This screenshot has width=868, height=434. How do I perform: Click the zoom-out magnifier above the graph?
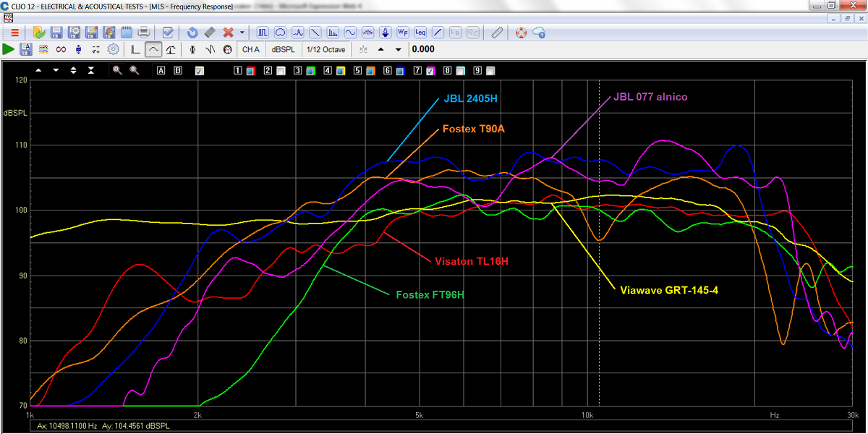pyautogui.click(x=134, y=70)
